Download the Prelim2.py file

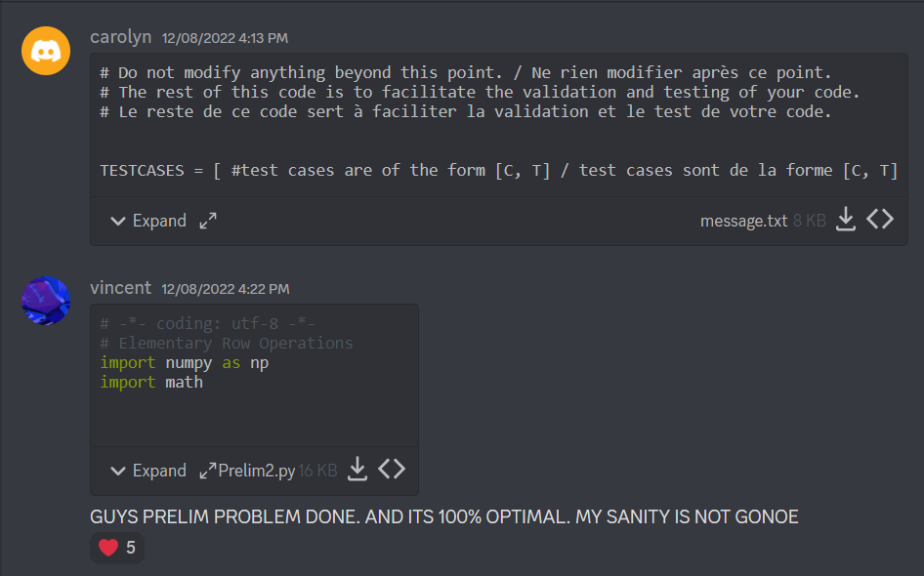(x=357, y=470)
